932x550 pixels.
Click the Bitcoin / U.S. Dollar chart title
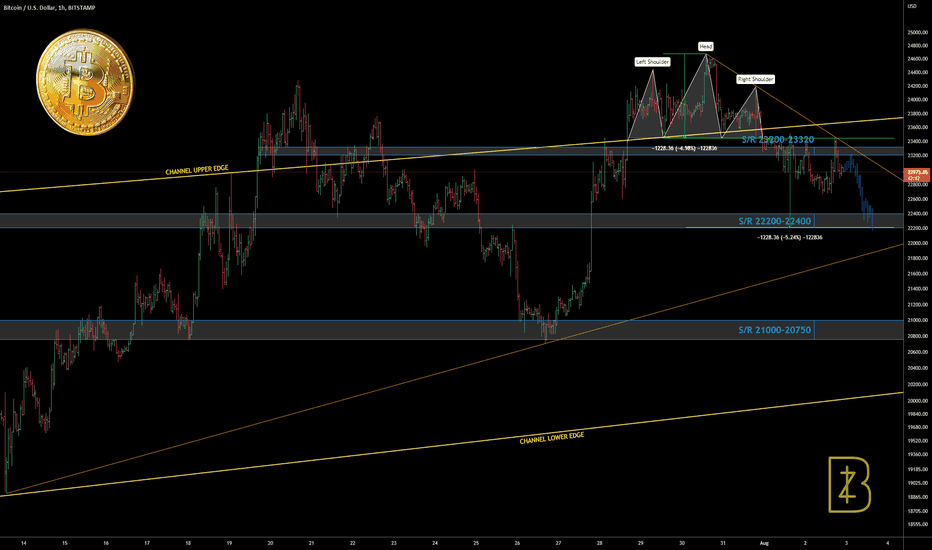[x=49, y=8]
